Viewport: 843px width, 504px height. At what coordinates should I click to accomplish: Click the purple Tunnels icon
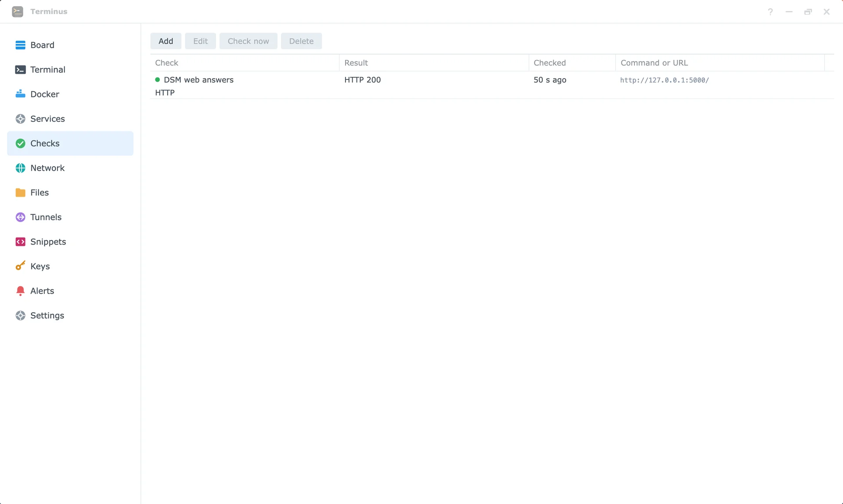tap(20, 217)
